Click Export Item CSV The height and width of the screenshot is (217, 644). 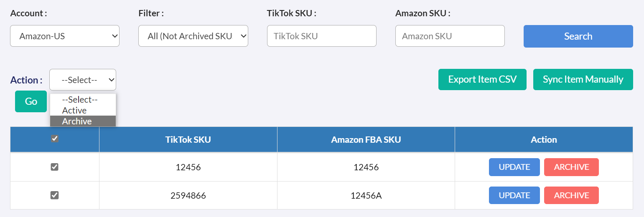(x=482, y=79)
